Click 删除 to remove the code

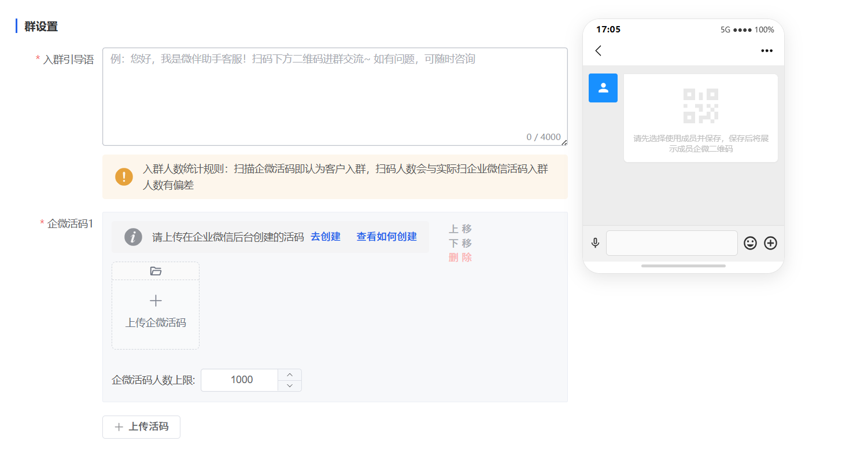click(x=460, y=258)
